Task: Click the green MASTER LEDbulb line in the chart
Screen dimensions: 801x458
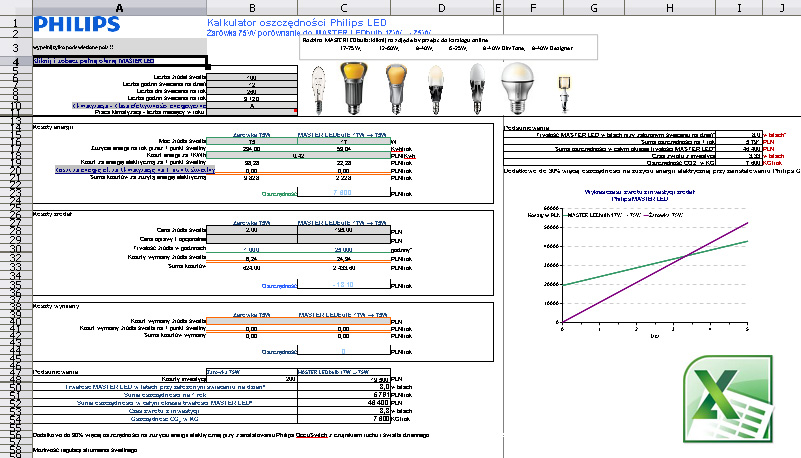Action: click(655, 263)
